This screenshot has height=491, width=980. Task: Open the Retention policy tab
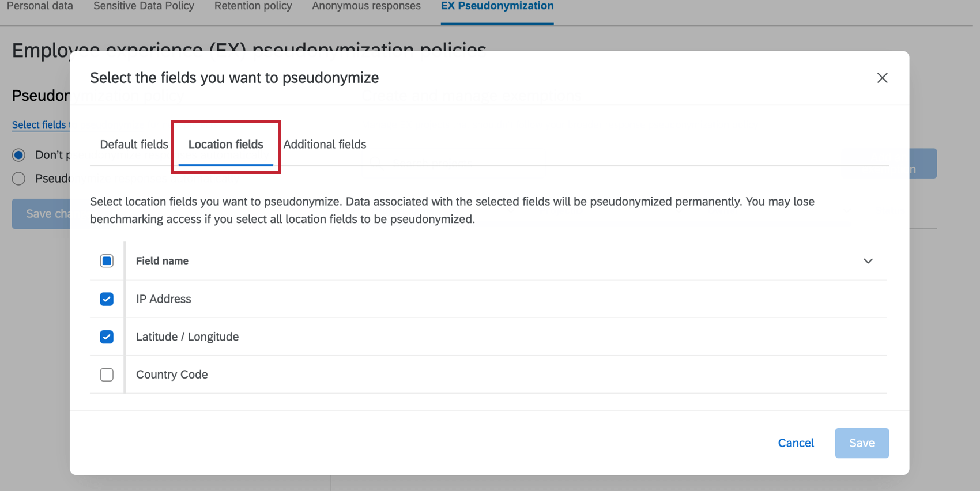click(x=253, y=6)
